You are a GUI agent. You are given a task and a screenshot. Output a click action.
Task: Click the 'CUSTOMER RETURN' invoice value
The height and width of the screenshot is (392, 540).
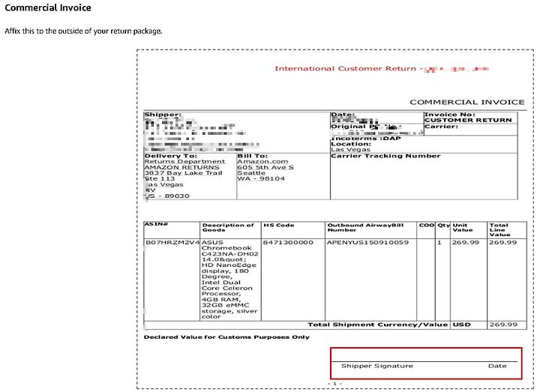tap(468, 120)
